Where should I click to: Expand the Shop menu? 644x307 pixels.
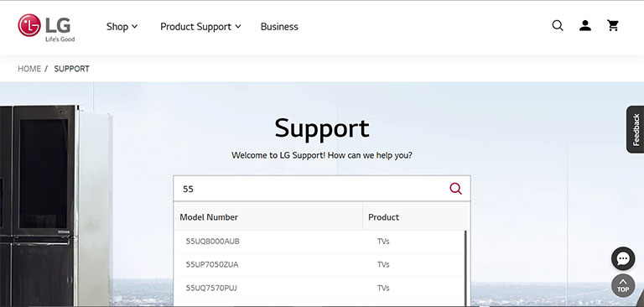[122, 27]
